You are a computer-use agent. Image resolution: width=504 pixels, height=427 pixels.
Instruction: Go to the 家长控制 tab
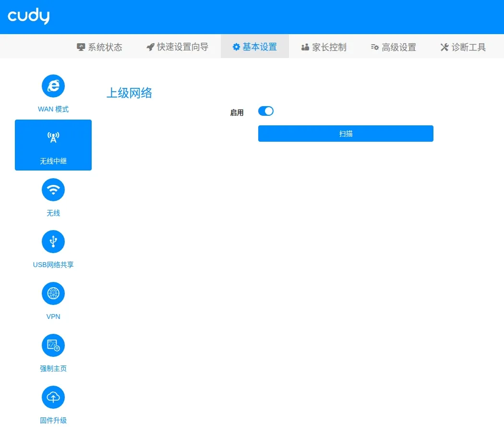324,47
